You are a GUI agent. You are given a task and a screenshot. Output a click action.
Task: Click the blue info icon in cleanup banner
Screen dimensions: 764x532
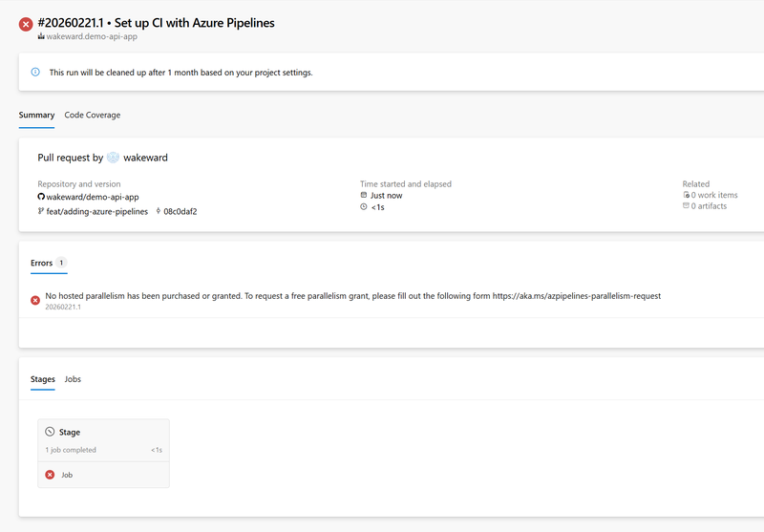[x=35, y=72]
